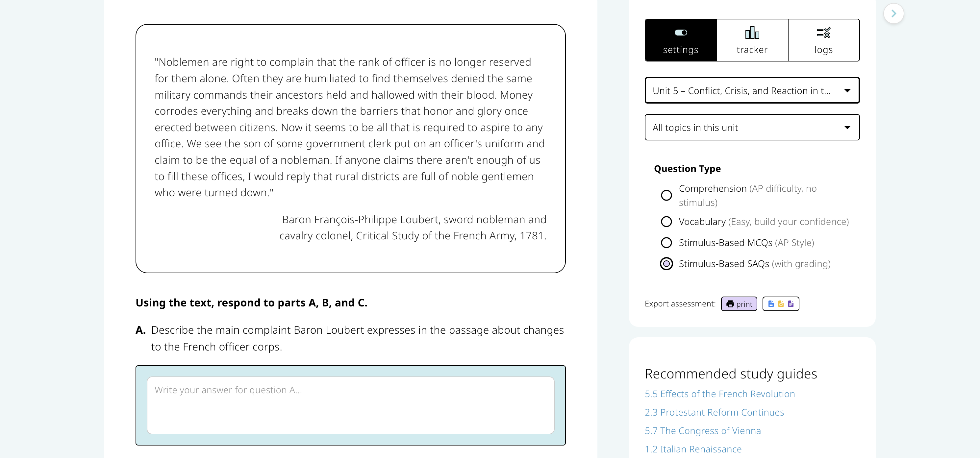Open 5.5 Effects of the French Revolution guide
This screenshot has width=980, height=458.
tap(719, 394)
